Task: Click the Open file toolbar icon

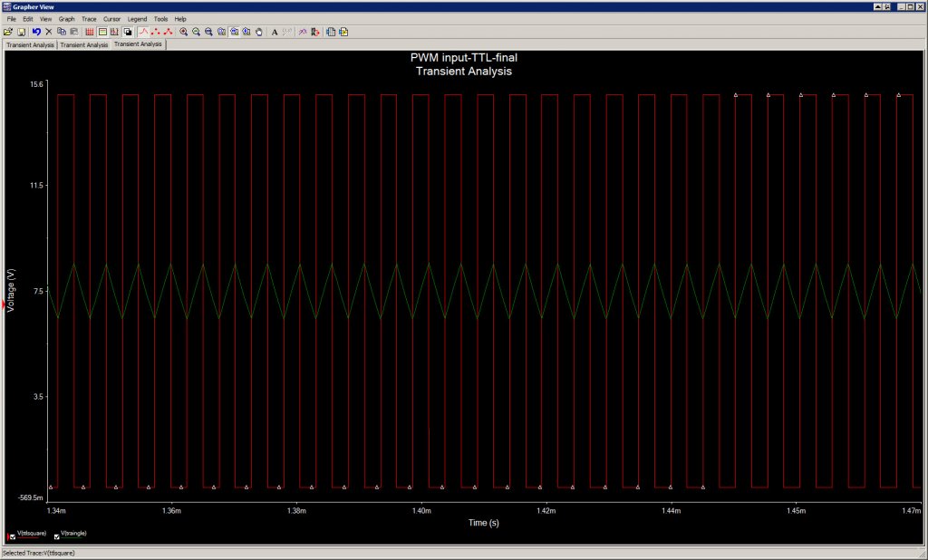Action: [x=7, y=32]
